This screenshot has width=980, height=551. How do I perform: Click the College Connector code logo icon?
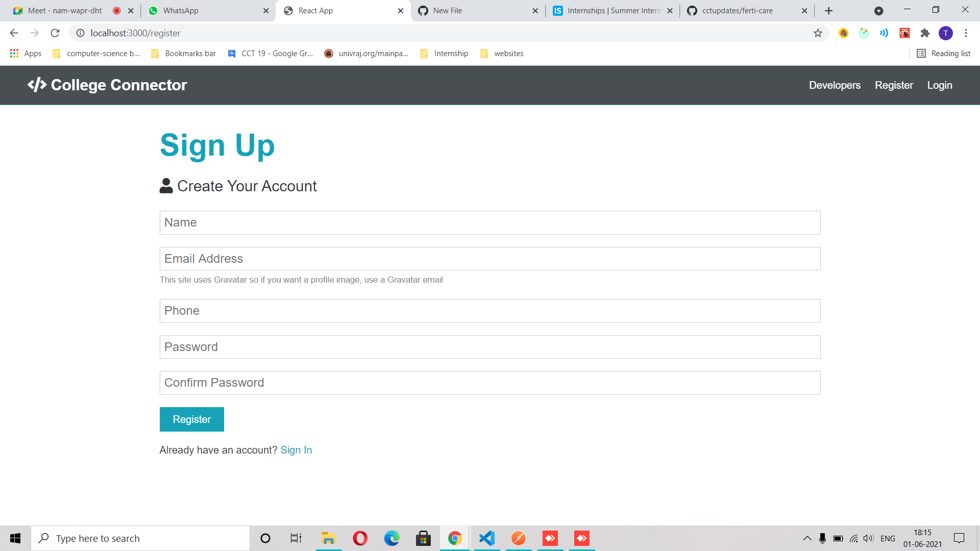click(x=37, y=85)
